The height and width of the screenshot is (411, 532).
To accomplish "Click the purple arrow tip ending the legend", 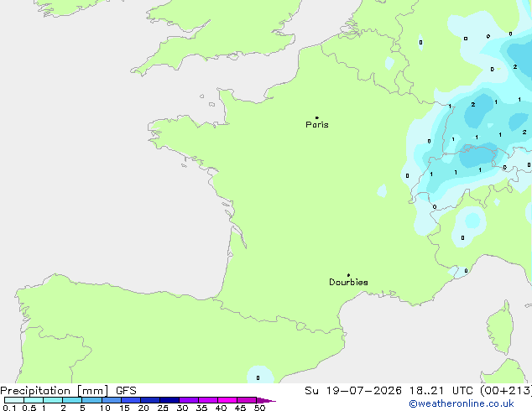I will (x=266, y=400).
